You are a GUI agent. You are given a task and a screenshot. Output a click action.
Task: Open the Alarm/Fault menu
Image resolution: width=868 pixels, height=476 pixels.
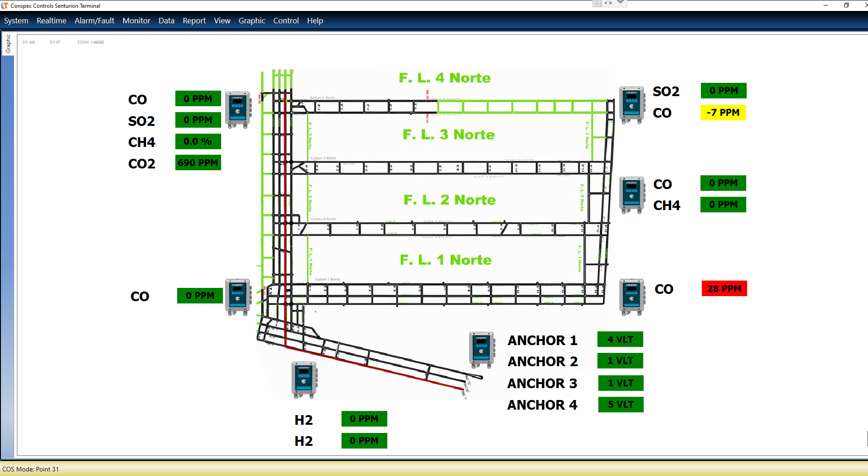(x=94, y=21)
